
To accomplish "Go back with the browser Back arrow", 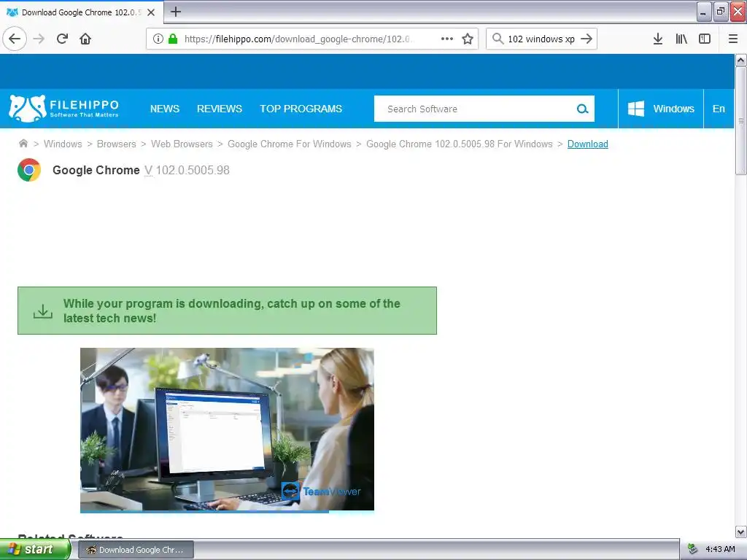I will pos(15,39).
